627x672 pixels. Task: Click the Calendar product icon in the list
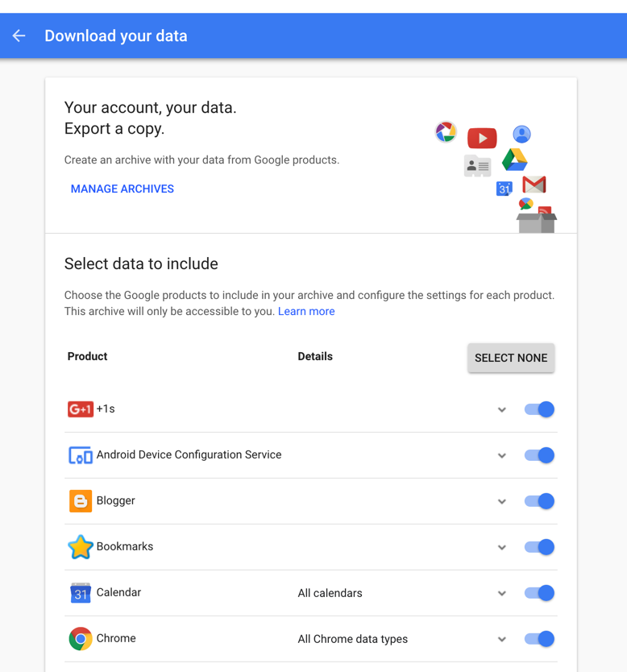(80, 593)
